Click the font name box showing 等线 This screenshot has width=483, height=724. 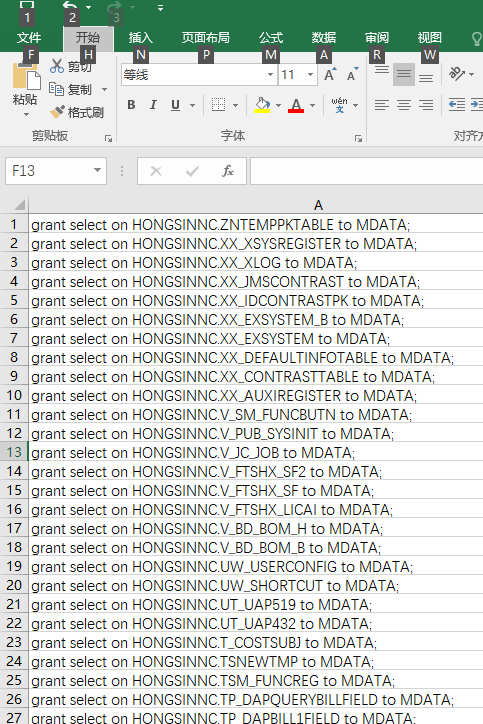[x=193, y=75]
